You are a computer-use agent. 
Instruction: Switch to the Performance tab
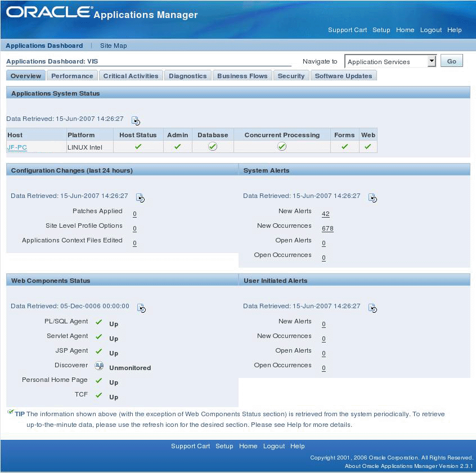pyautogui.click(x=72, y=75)
